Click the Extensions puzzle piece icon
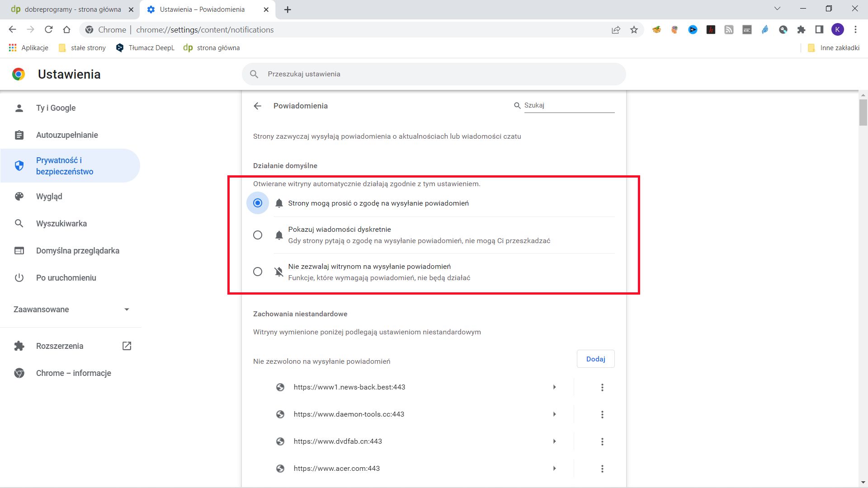The height and width of the screenshot is (488, 868). click(x=801, y=29)
